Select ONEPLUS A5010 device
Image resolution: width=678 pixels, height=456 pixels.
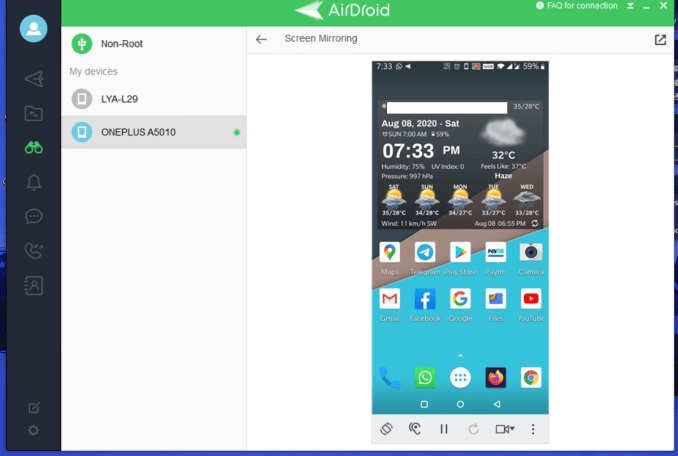click(138, 131)
